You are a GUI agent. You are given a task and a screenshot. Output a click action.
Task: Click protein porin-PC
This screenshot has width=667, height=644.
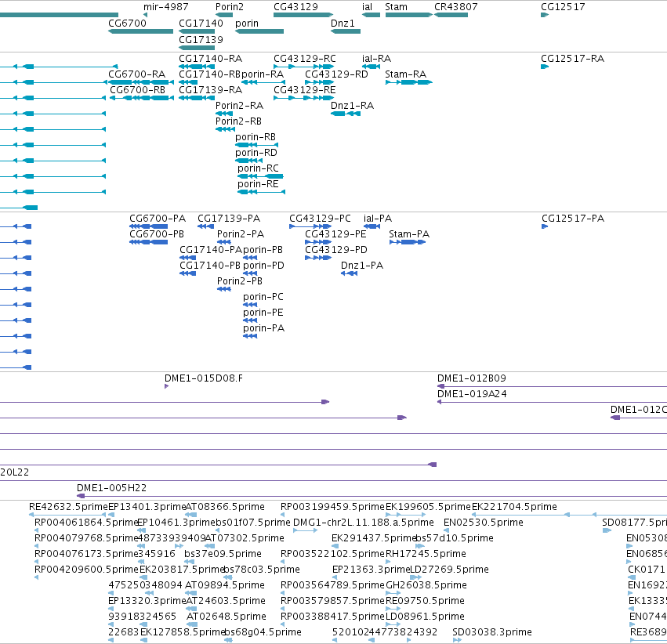pos(250,305)
